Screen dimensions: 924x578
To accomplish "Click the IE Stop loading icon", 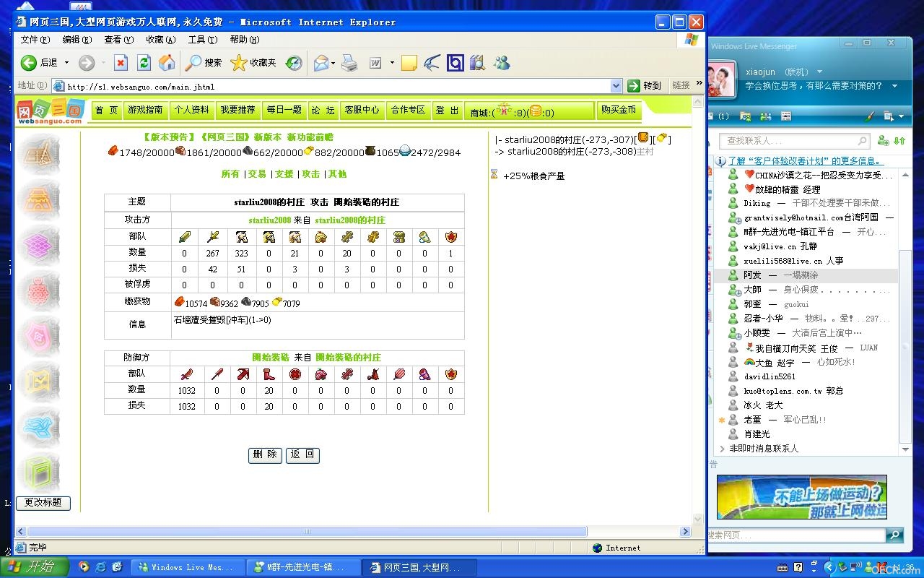I will click(x=121, y=63).
